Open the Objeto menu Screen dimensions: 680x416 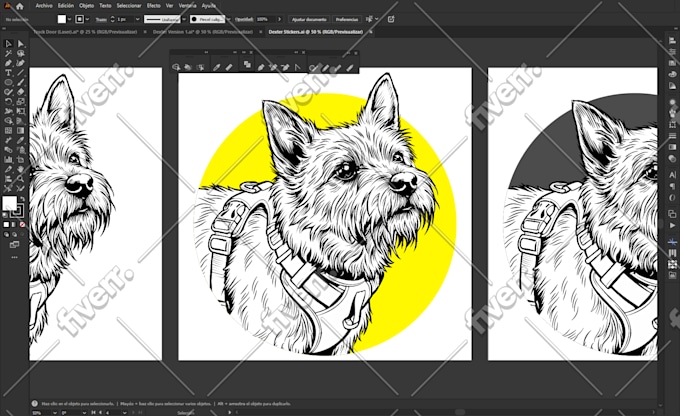coord(86,6)
